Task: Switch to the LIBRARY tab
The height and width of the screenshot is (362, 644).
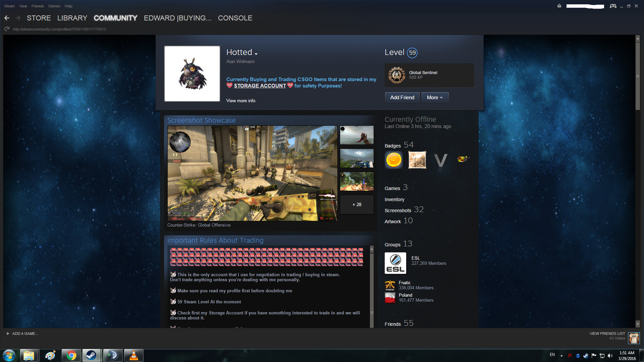Action: [72, 18]
